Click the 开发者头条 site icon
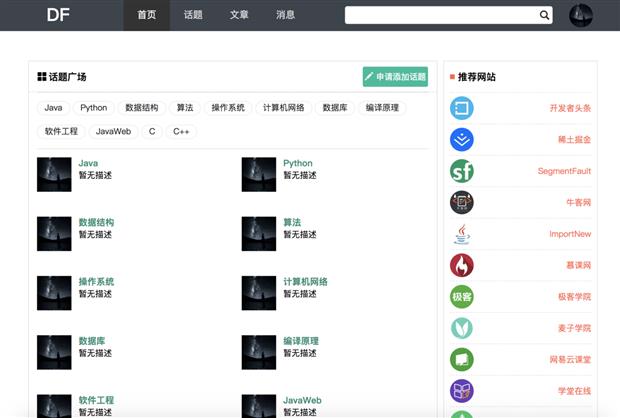Image resolution: width=620 pixels, height=418 pixels. pos(461,108)
